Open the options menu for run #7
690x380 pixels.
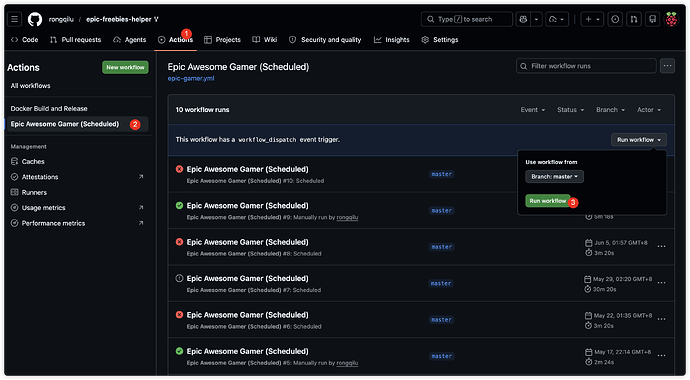(x=661, y=283)
